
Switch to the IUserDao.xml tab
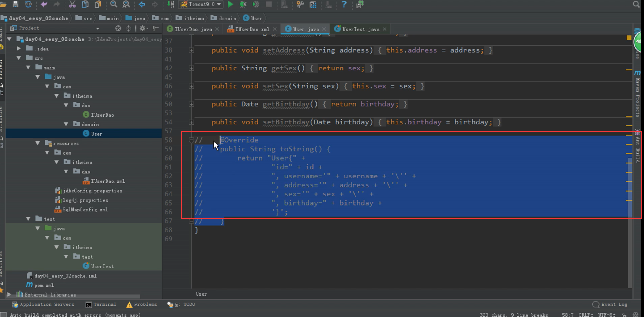click(x=252, y=29)
